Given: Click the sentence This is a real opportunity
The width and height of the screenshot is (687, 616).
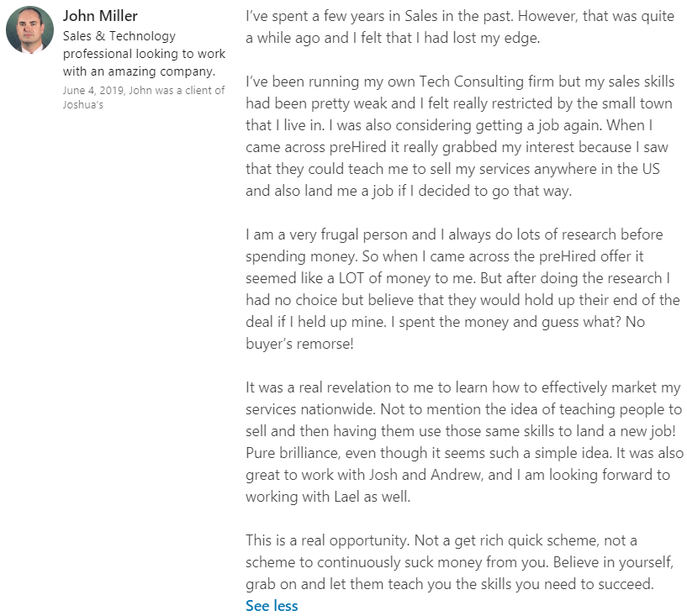Looking at the screenshot, I should (x=341, y=540).
